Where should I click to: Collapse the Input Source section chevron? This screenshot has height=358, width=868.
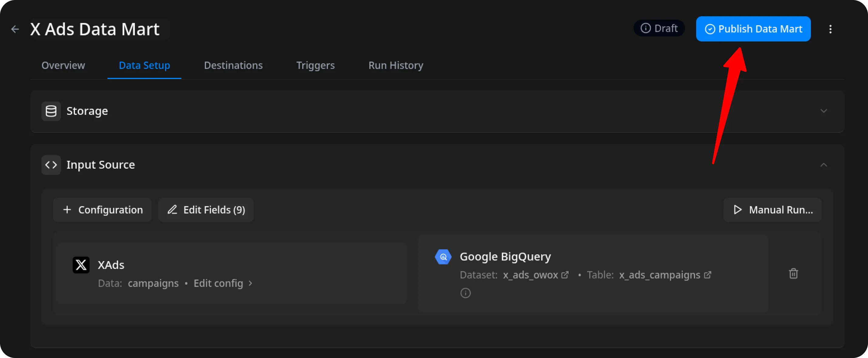(x=824, y=165)
